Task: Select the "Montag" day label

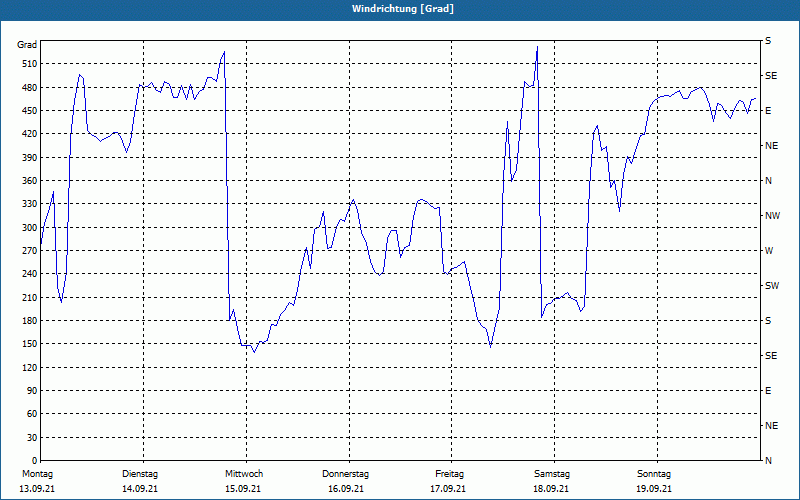Action: coord(37,474)
